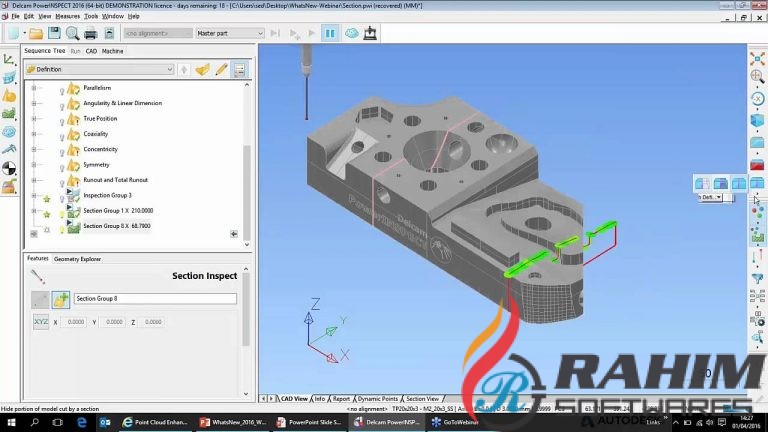The height and width of the screenshot is (432, 768).
Task: Toggle lightbulb visibility for Parallelism
Action: [x=62, y=91]
